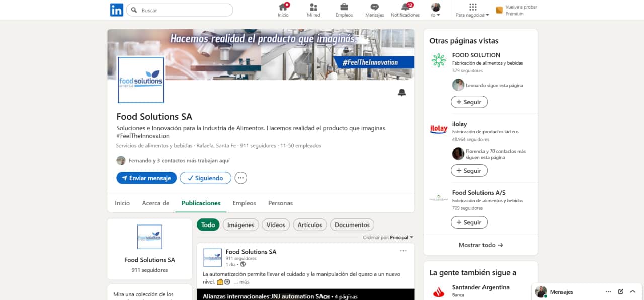644x300 pixels.
Task: Expand the Para negocios menu
Action: [x=472, y=10]
